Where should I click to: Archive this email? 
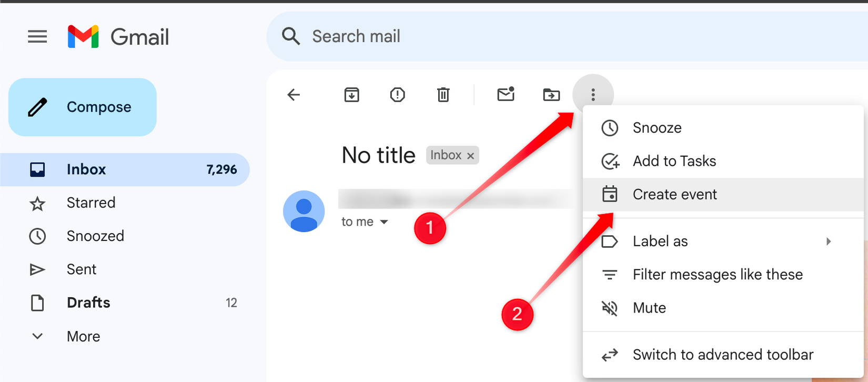[351, 95]
